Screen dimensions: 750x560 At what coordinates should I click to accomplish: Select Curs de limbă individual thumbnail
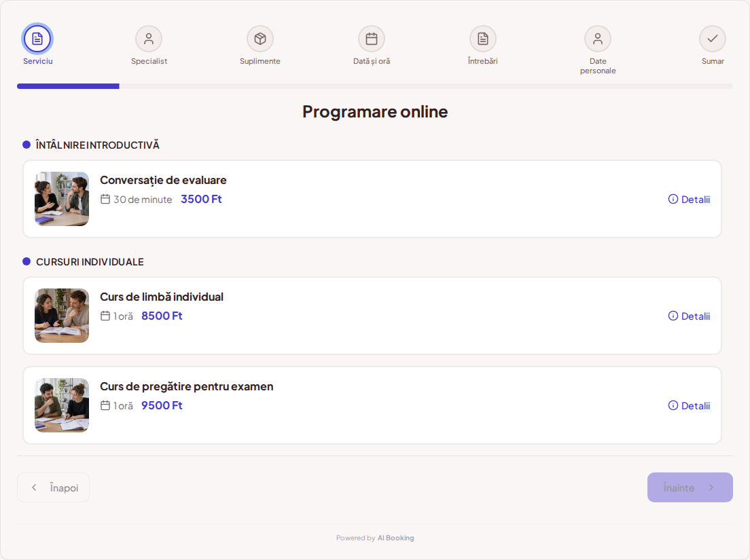pyautogui.click(x=62, y=316)
